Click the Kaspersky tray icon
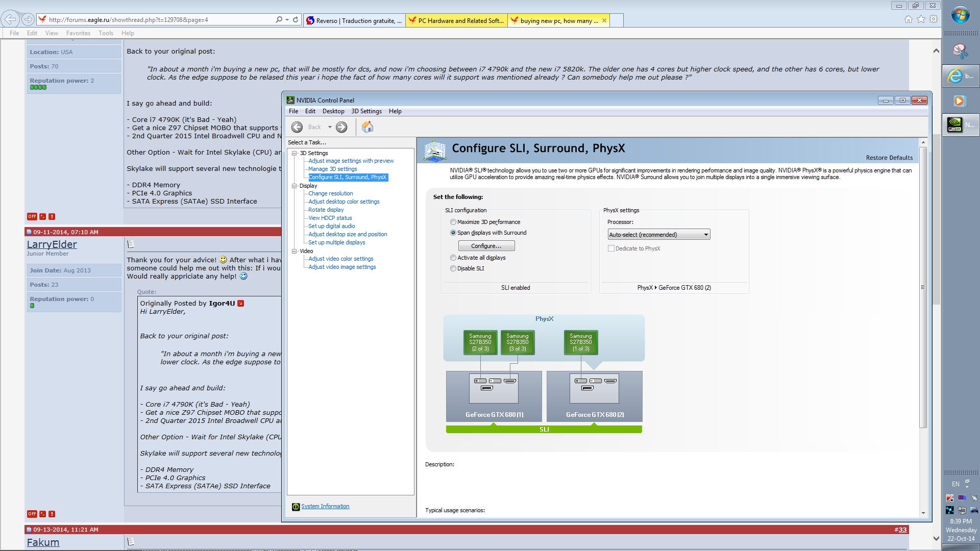Image resolution: width=980 pixels, height=551 pixels. (949, 498)
